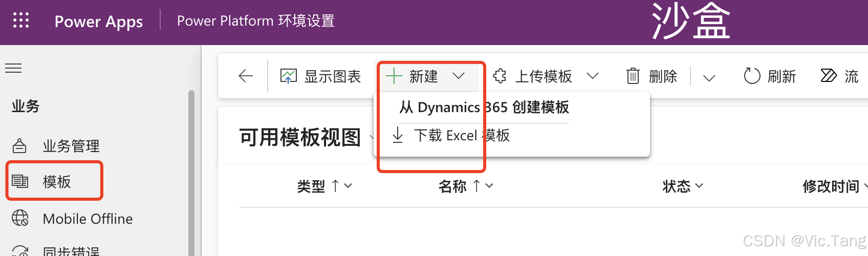Open the 修改时间 column header menu
This screenshot has height=256, width=868.
[x=835, y=186]
